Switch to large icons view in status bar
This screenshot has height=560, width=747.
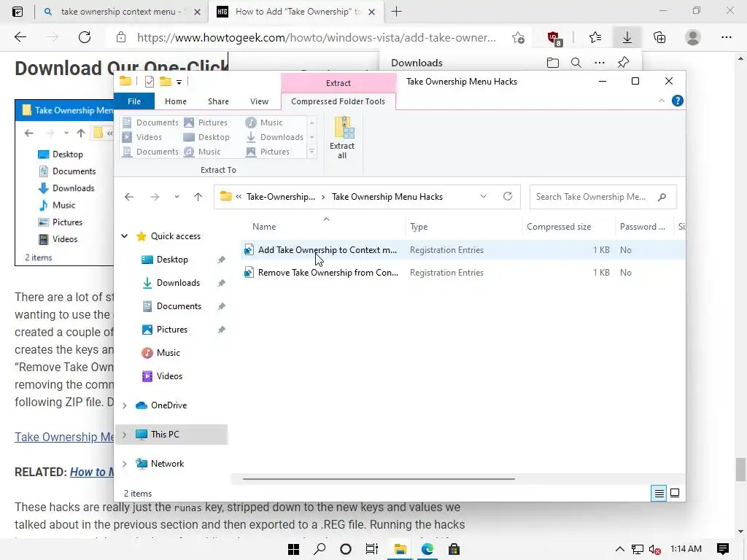pos(675,494)
